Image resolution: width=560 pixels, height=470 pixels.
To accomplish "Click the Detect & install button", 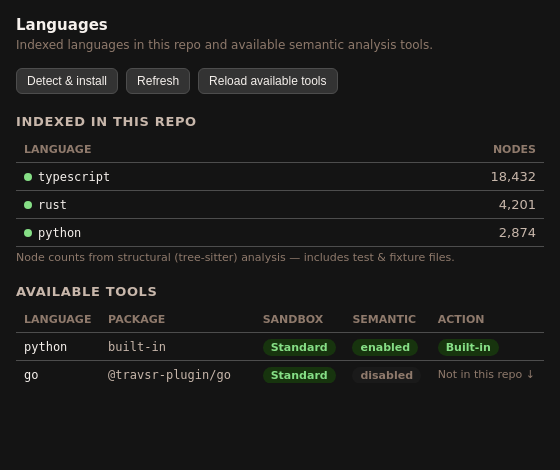I will pos(67,81).
